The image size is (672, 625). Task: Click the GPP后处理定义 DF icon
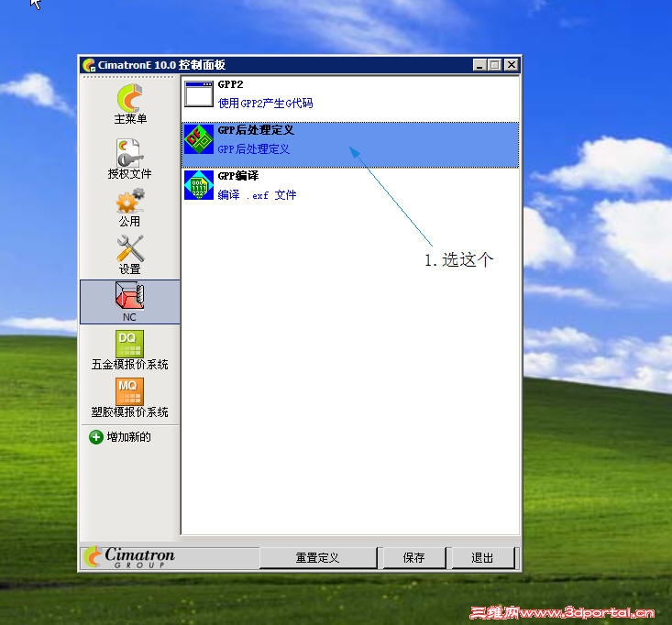[199, 139]
